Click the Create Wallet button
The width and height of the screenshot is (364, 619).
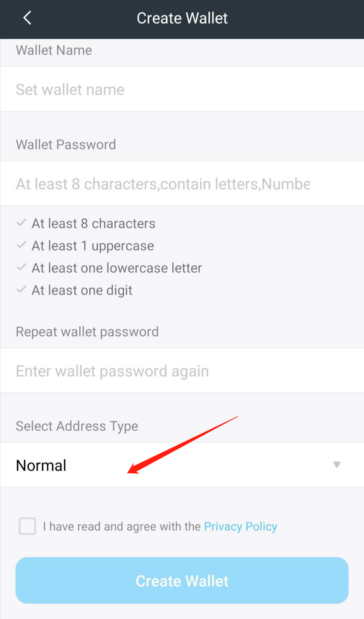182,581
